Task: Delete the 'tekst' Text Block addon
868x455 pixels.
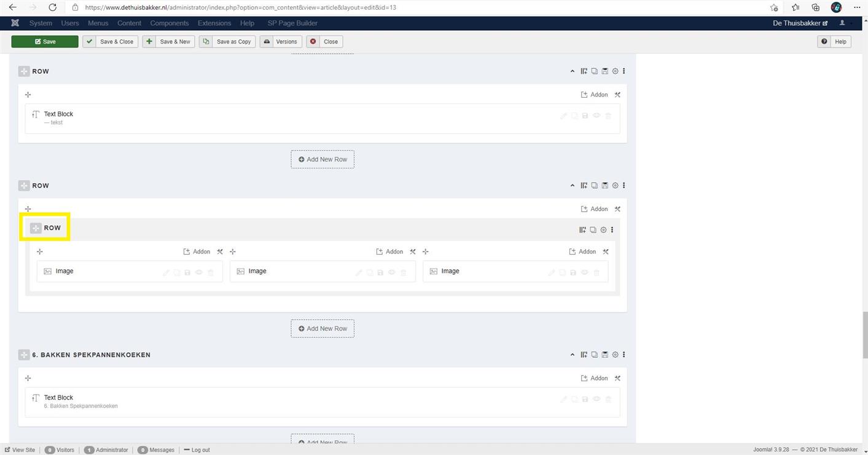Action: click(x=608, y=116)
